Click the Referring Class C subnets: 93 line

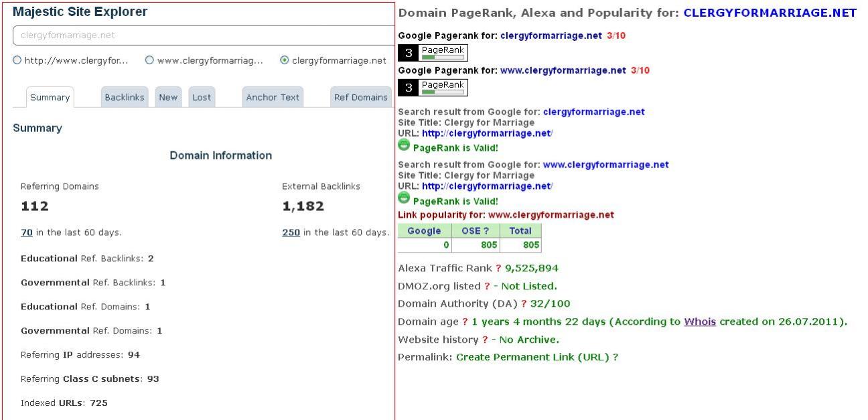point(90,378)
